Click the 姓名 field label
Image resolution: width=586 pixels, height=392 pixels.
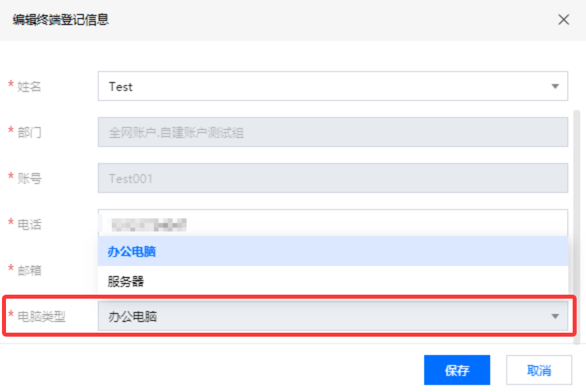(x=29, y=87)
